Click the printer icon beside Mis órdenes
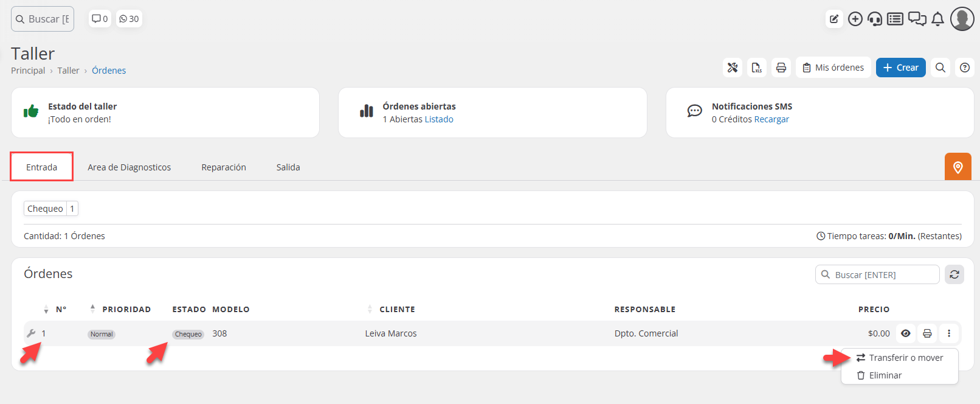 [781, 68]
